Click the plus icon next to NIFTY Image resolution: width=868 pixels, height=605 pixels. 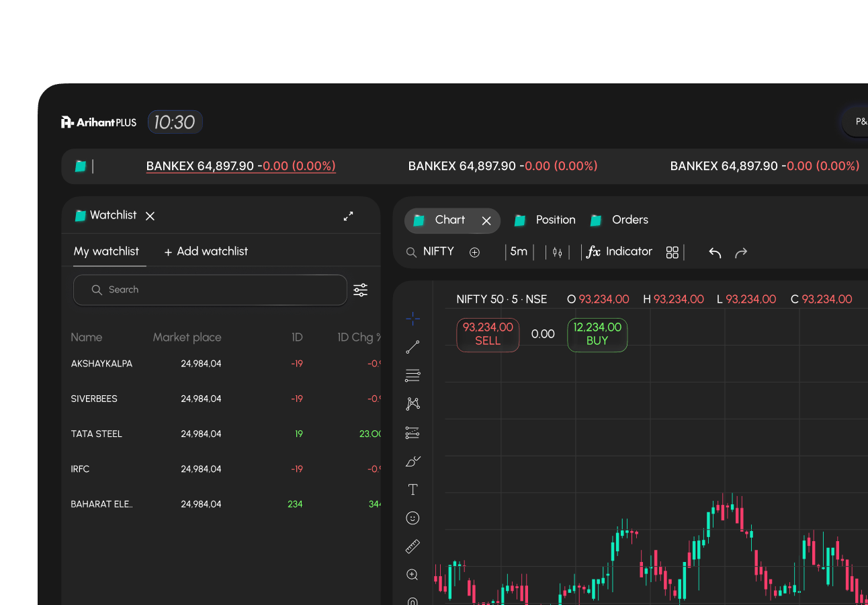[x=474, y=252]
